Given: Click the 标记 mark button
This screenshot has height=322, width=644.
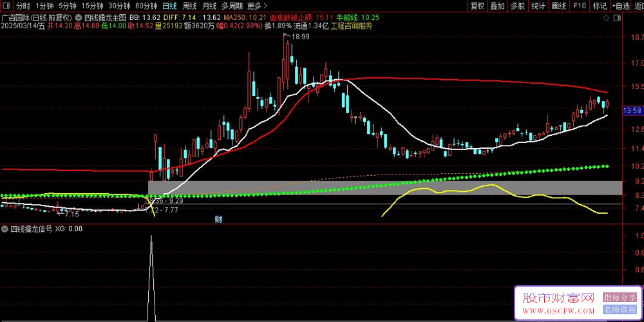Looking at the screenshot, I should pyautogui.click(x=600, y=6).
